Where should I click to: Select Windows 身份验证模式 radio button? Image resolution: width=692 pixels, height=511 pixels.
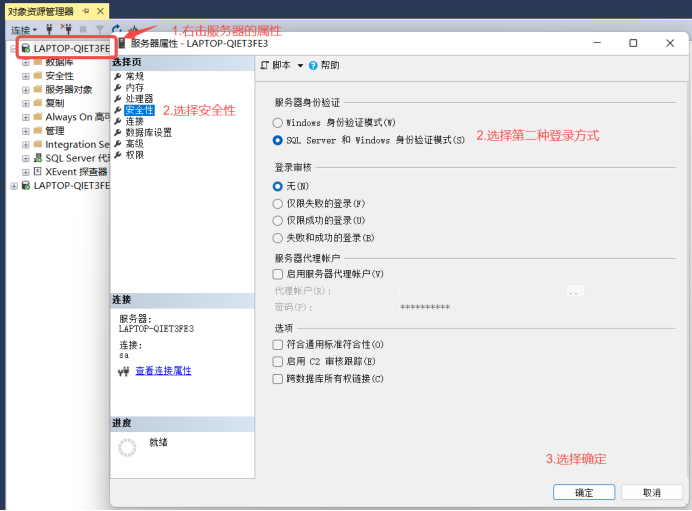coord(278,123)
